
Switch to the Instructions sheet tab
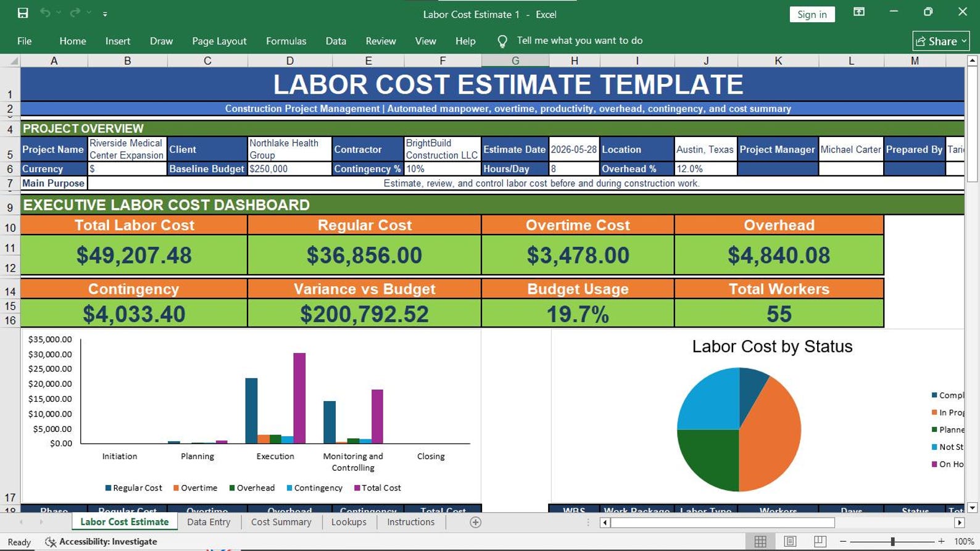point(410,522)
